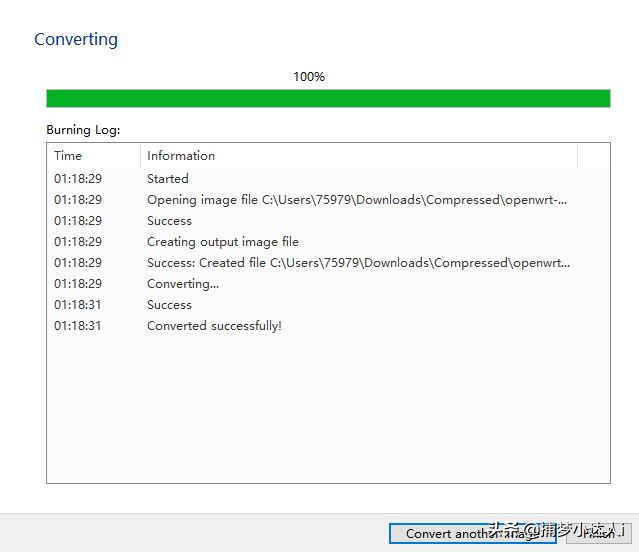Select the 'Converting...' log row
Viewport: 639px width, 552px height.
tap(328, 284)
